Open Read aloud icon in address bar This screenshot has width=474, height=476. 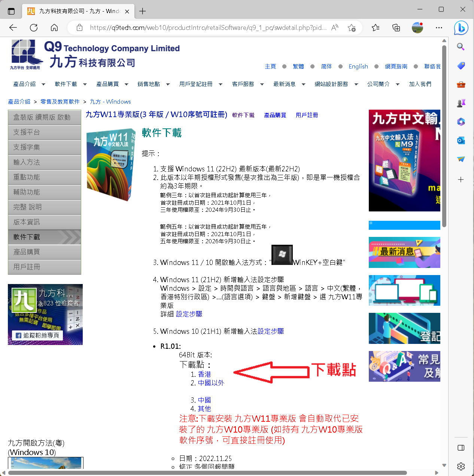[335, 27]
